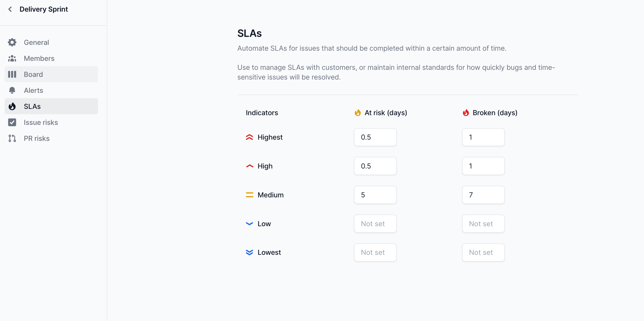
Task: Edit the Highest at-risk days field
Action: [x=375, y=137]
